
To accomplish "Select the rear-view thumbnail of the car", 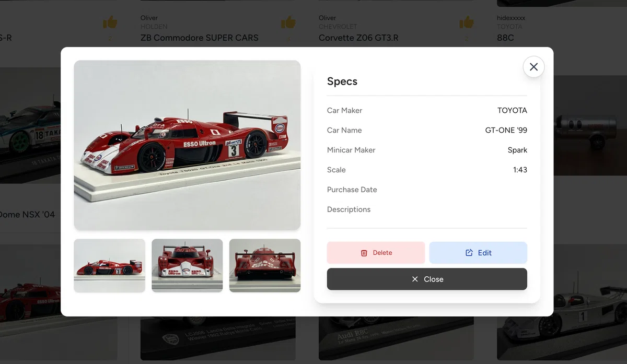I will (x=265, y=265).
